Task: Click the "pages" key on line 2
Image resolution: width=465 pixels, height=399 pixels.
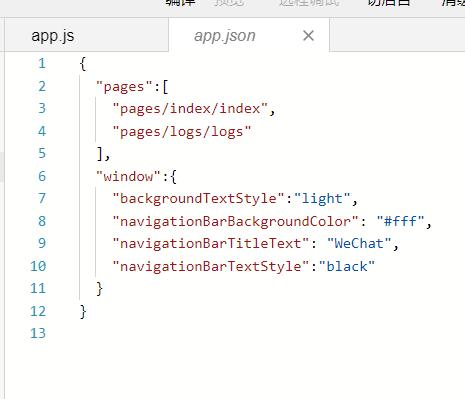Action: (124, 87)
